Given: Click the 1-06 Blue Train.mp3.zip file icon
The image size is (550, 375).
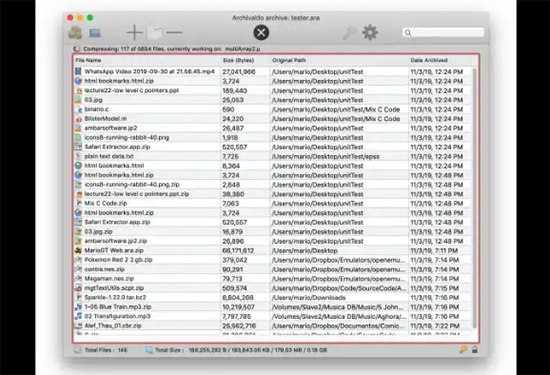Looking at the screenshot, I should click(x=78, y=307).
